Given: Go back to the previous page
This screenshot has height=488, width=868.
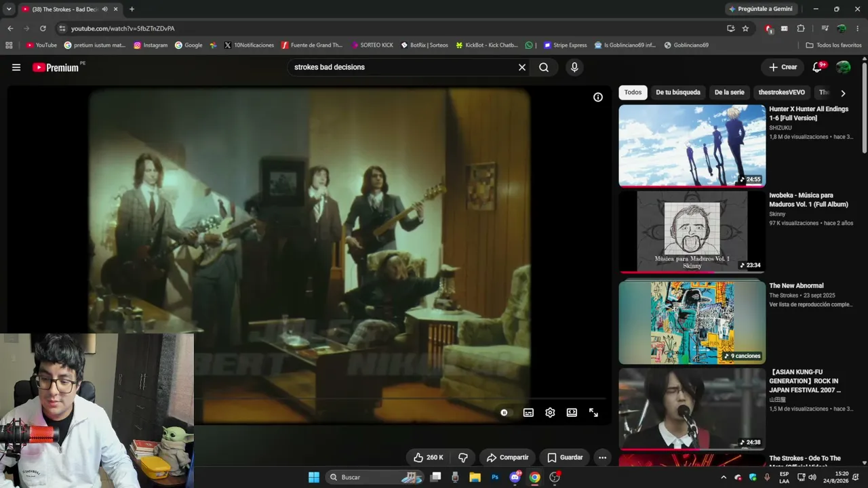Looking at the screenshot, I should pyautogui.click(x=10, y=28).
